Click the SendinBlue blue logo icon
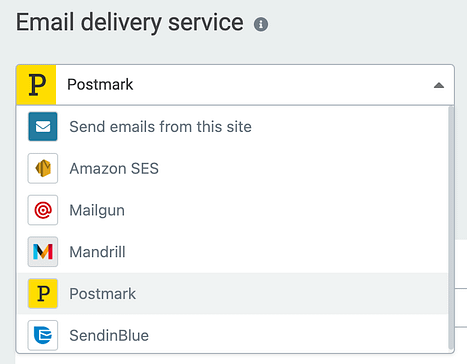Screen dimensions: 467x364 [43, 335]
